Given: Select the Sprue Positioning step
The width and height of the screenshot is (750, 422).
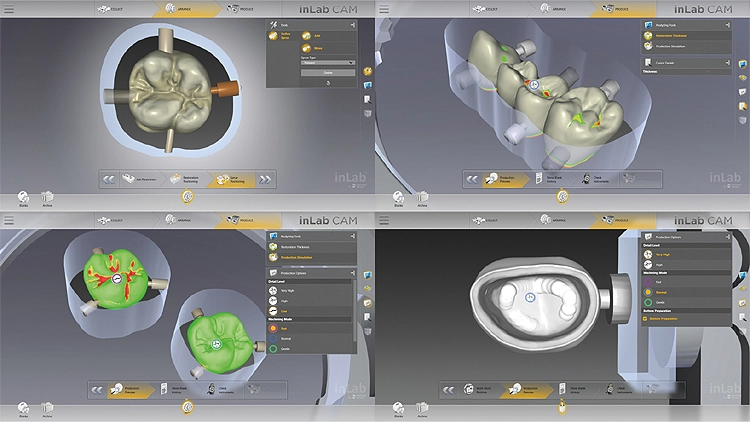Looking at the screenshot, I should pos(231,179).
